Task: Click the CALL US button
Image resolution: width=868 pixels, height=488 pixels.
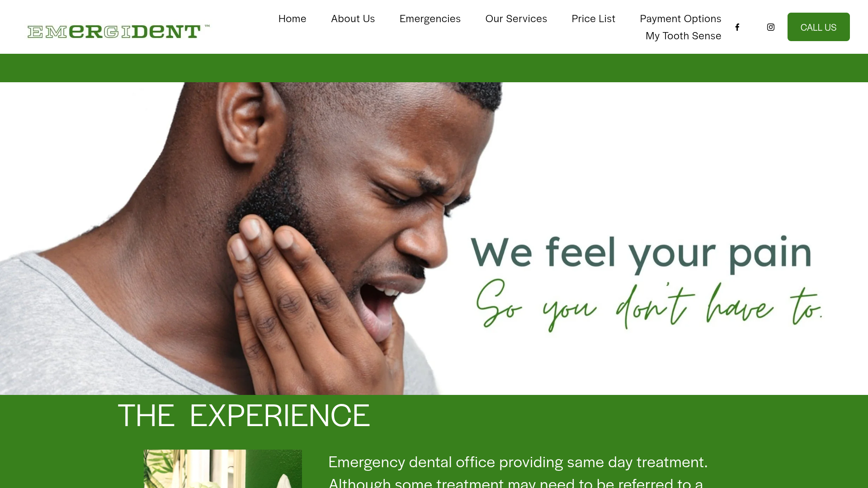Action: click(x=818, y=27)
